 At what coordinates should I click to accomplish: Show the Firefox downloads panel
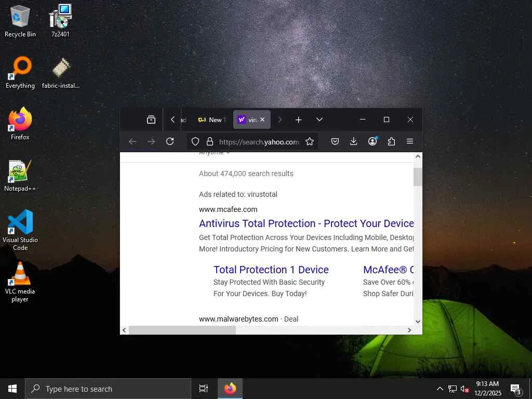click(x=353, y=141)
